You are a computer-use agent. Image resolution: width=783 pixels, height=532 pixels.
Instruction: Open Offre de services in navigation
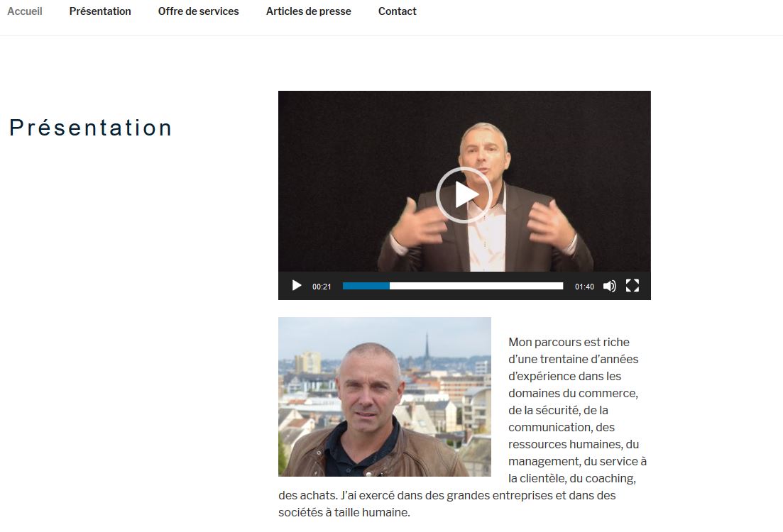[198, 11]
